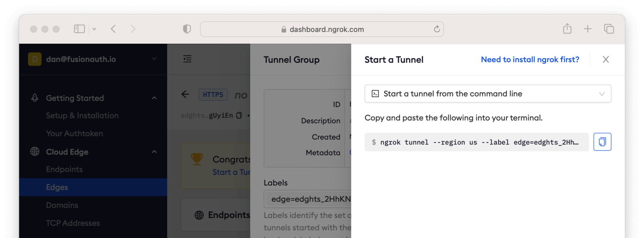This screenshot has width=644, height=238.
Task: Open Safari privacy shield report
Action: click(x=187, y=29)
